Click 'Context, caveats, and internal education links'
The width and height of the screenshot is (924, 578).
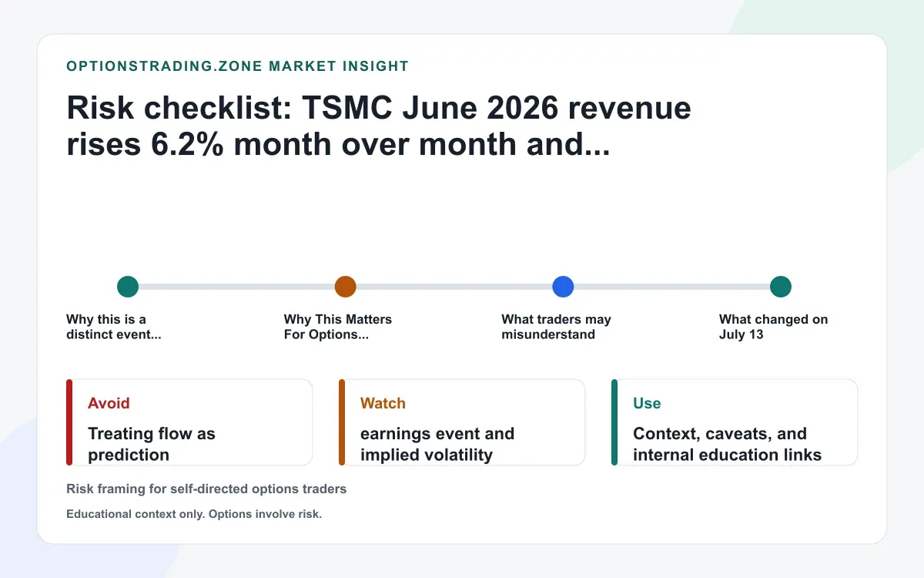(x=727, y=444)
